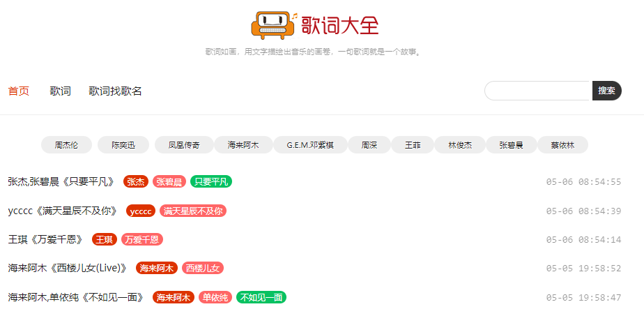Select the 张碧晨 artist pill at top
The width and height of the screenshot is (644, 309).
[x=512, y=145]
